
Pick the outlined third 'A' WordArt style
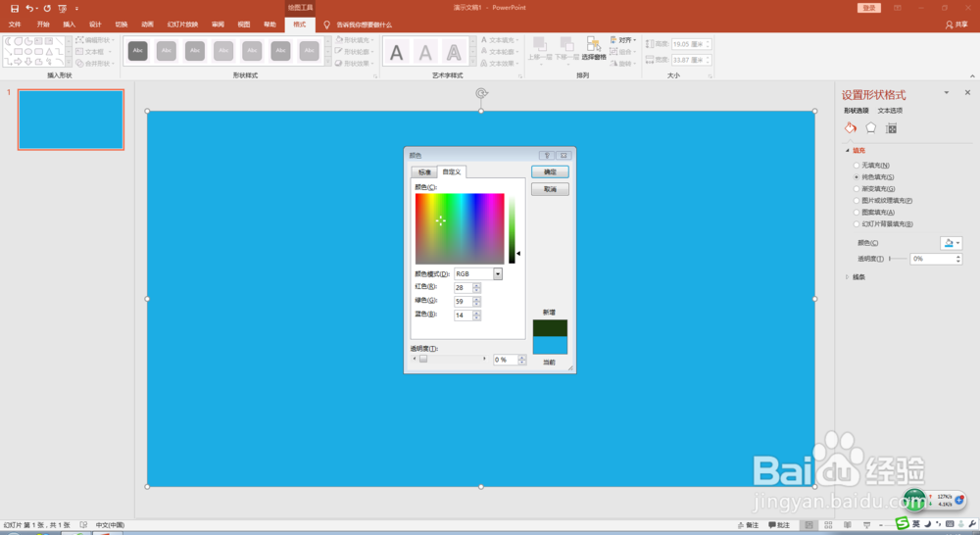pyautogui.click(x=454, y=53)
